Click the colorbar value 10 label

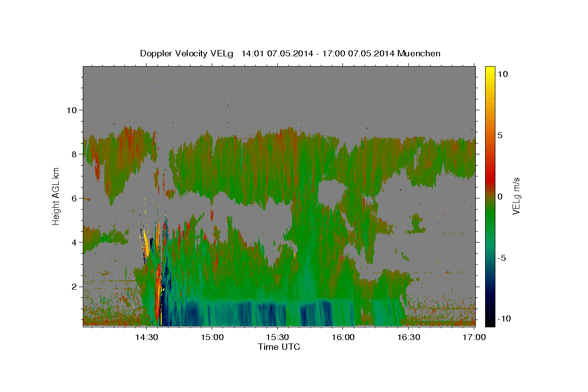(x=503, y=74)
